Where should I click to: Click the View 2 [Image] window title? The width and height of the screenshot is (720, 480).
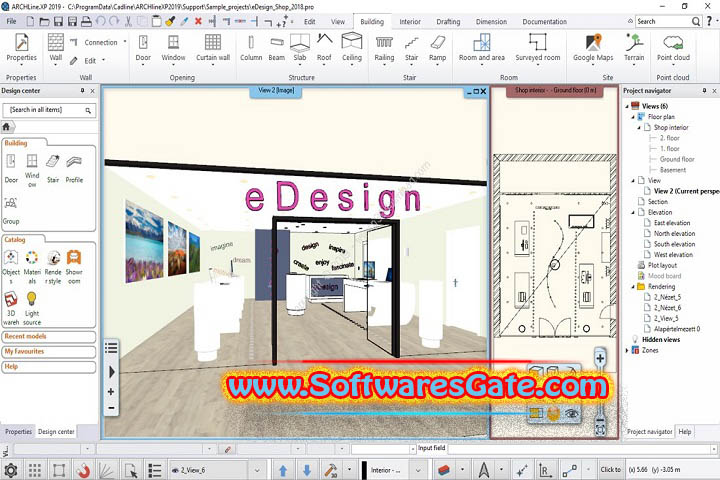[x=276, y=90]
